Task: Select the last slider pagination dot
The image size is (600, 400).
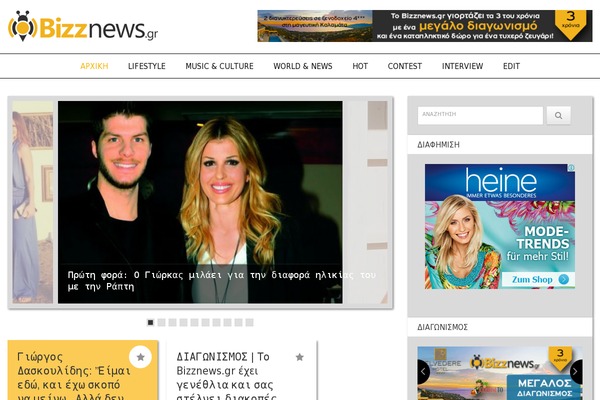Action: (249, 323)
